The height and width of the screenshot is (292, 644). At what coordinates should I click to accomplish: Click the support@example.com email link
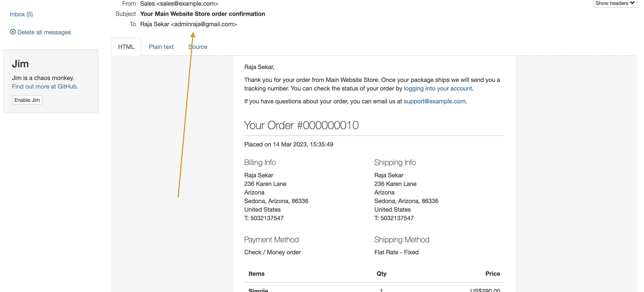click(x=435, y=101)
